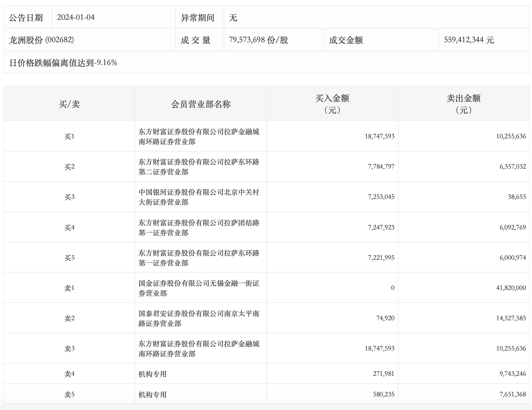Image resolution: width=532 pixels, height=410 pixels.
Task: Click the 卖3 row label
Action: point(69,349)
